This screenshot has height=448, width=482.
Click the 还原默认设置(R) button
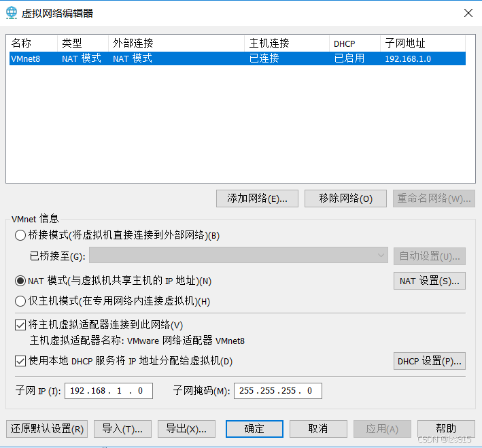tap(47, 429)
